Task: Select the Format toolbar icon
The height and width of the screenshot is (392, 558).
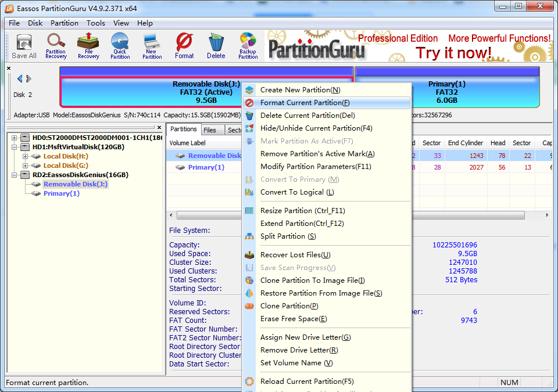Action: click(184, 45)
